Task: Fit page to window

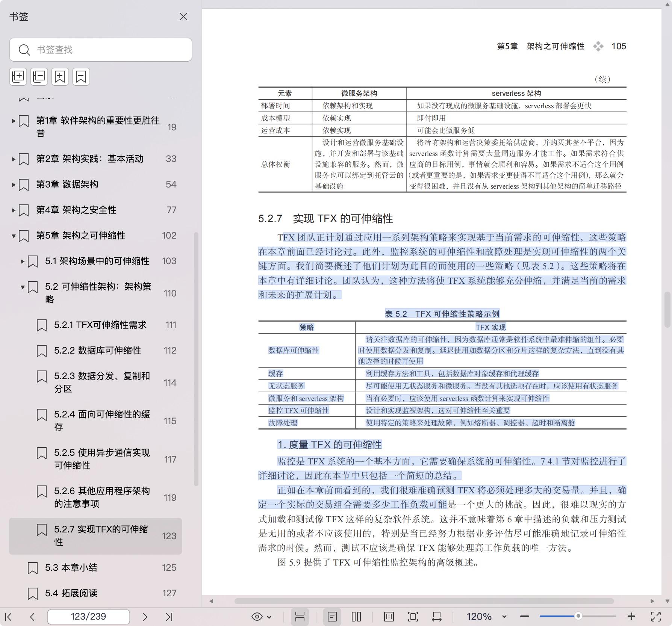Action: coord(413,617)
